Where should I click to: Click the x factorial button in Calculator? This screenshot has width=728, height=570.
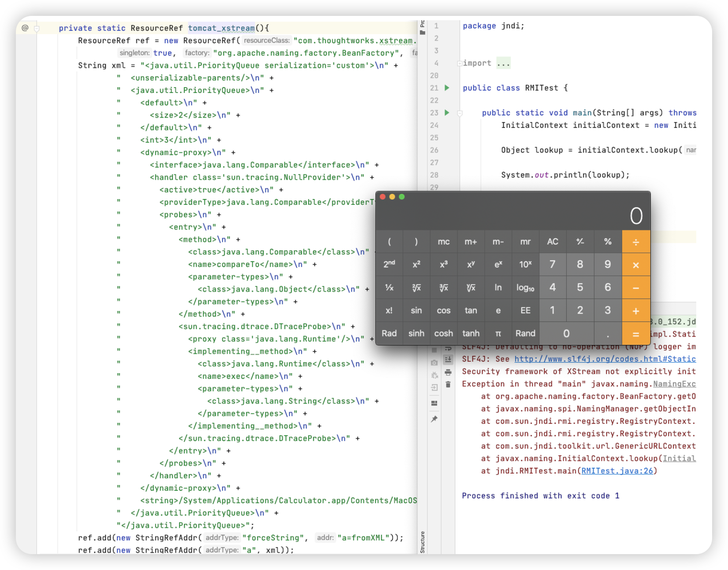point(389,311)
